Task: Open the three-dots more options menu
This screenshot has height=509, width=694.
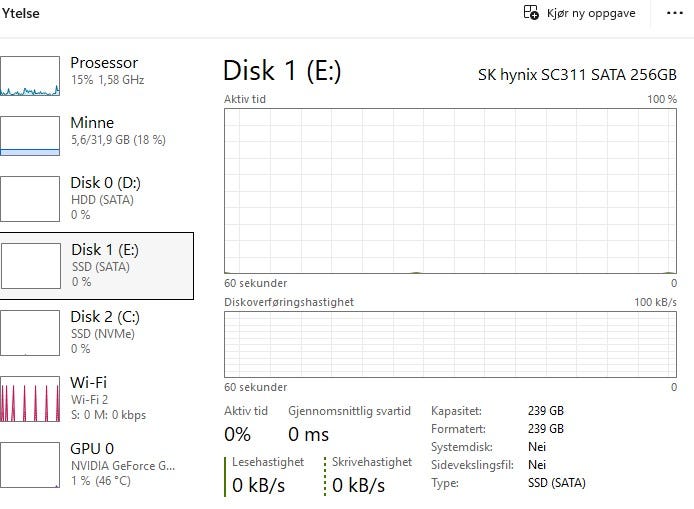Action: [x=675, y=13]
